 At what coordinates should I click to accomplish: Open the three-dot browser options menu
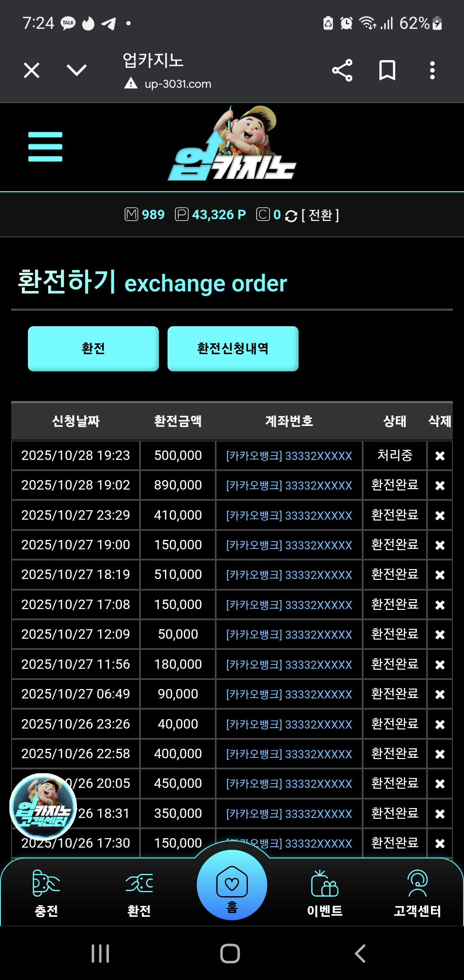pos(432,70)
